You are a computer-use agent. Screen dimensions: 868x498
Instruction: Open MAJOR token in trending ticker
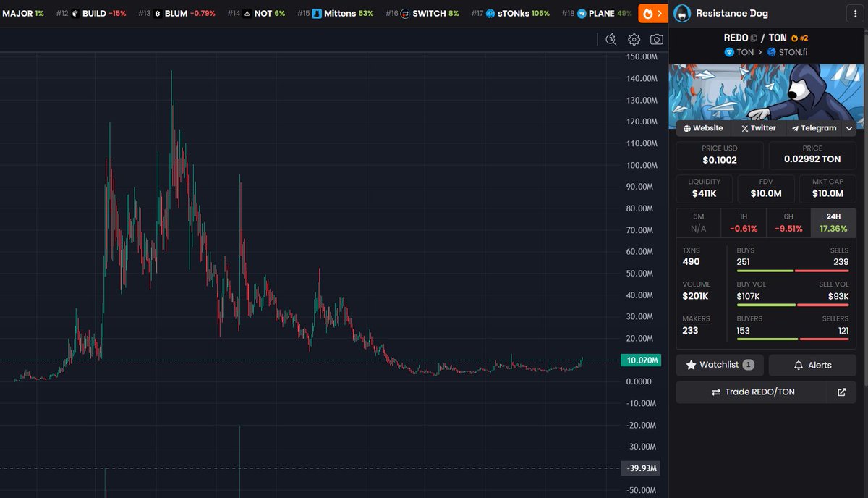(22, 13)
